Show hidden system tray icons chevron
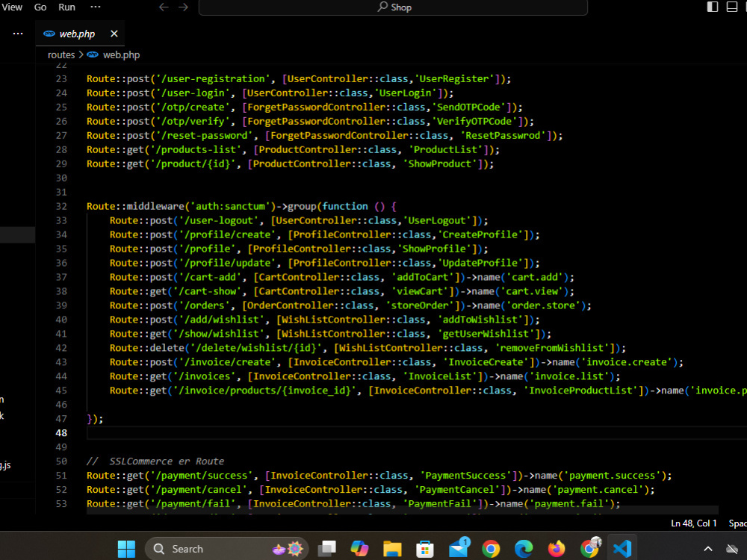Screen dimensions: 747x560 click(708, 549)
